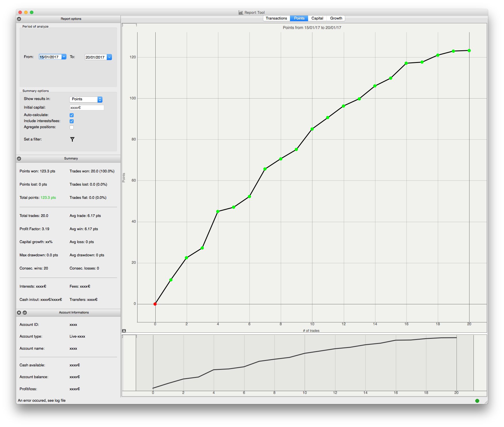Image resolution: width=504 pixels, height=427 pixels.
Task: Click the 'Avg loss: 0 pts' statistic
Action: click(82, 242)
